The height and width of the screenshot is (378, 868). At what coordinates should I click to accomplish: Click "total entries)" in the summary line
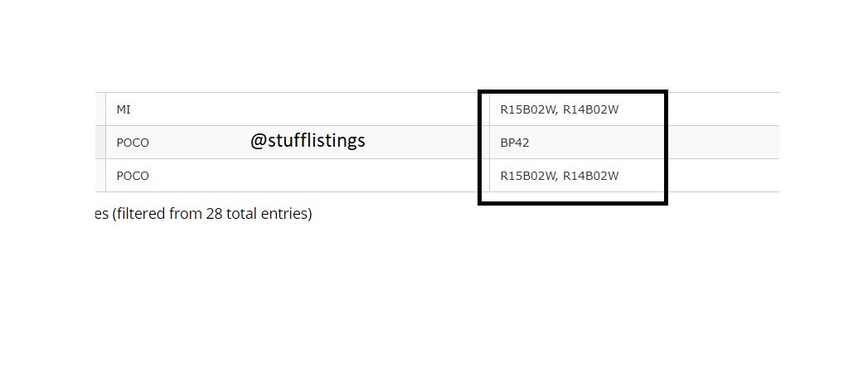[269, 214]
